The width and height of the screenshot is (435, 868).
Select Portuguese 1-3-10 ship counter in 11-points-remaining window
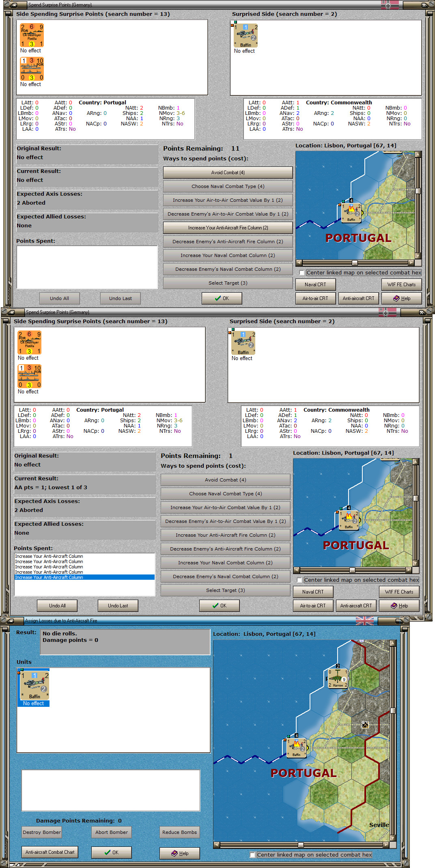[32, 69]
